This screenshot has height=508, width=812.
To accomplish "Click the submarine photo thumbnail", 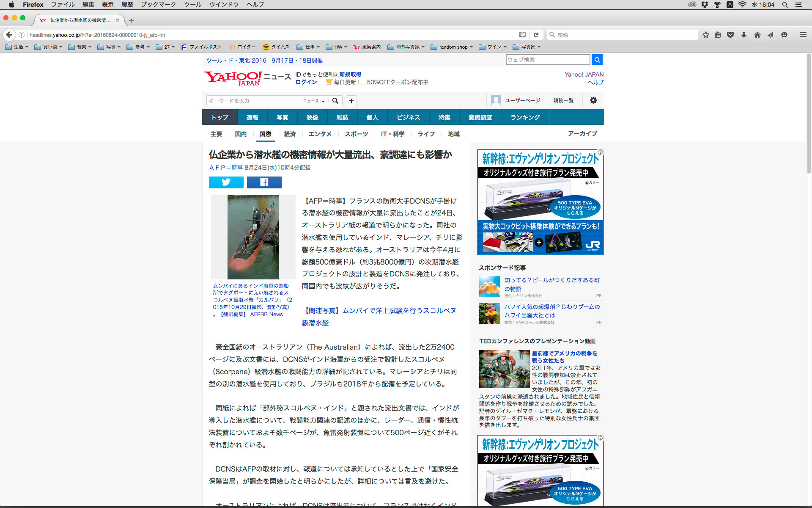I will point(253,237).
